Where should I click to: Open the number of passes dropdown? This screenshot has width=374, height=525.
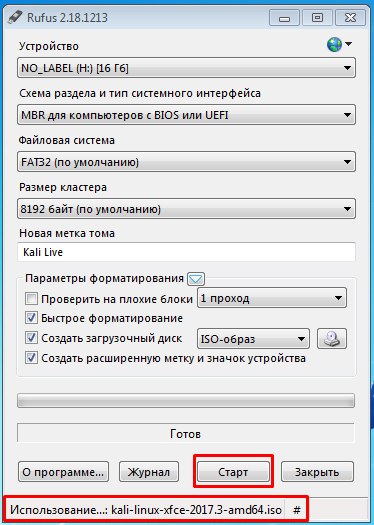(x=272, y=298)
